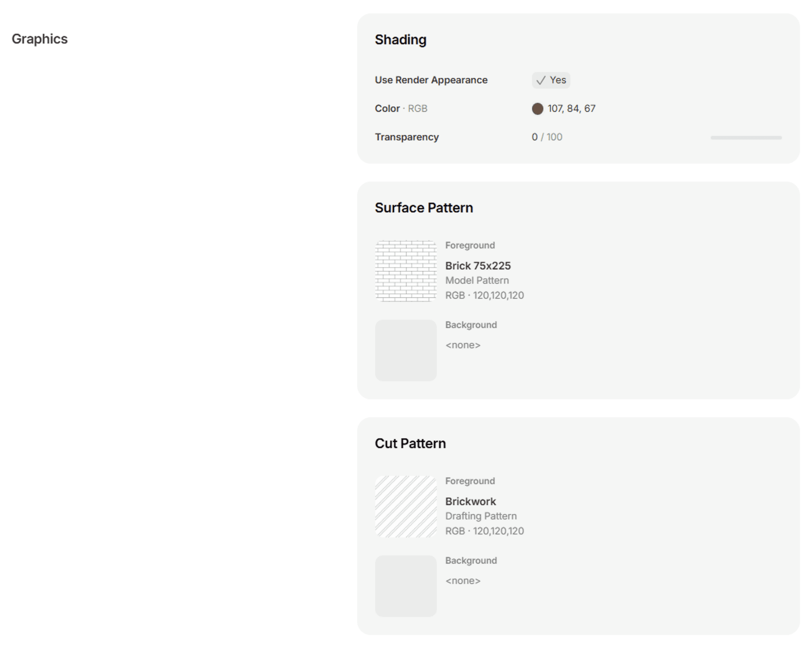Select the Graphics tab
This screenshot has height=647, width=812.
click(40, 39)
